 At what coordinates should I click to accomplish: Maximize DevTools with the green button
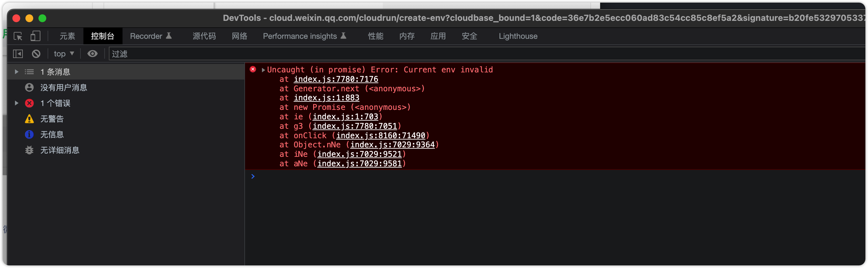coord(42,18)
